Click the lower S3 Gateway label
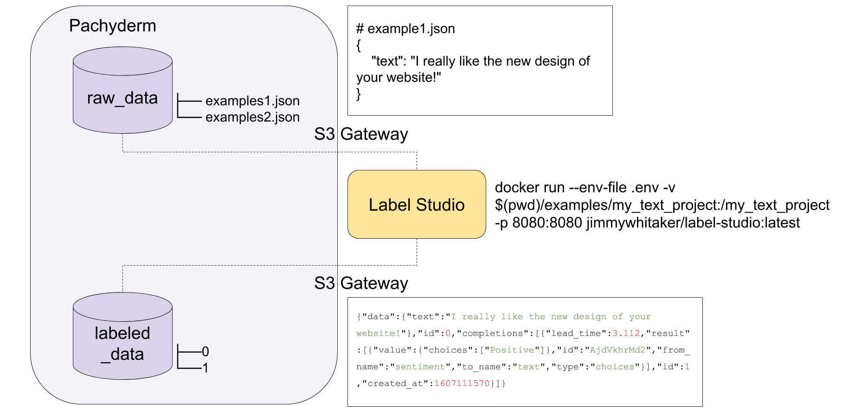Viewport: 868px width, 410px height. coord(361,283)
